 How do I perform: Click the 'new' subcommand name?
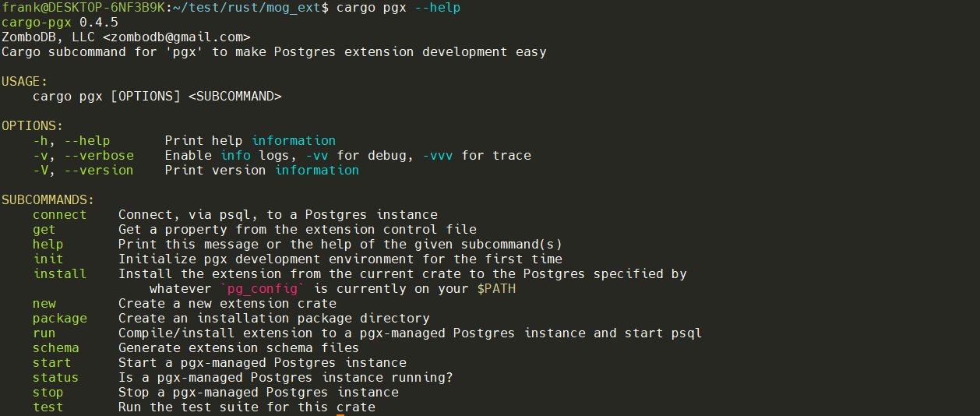click(x=44, y=304)
